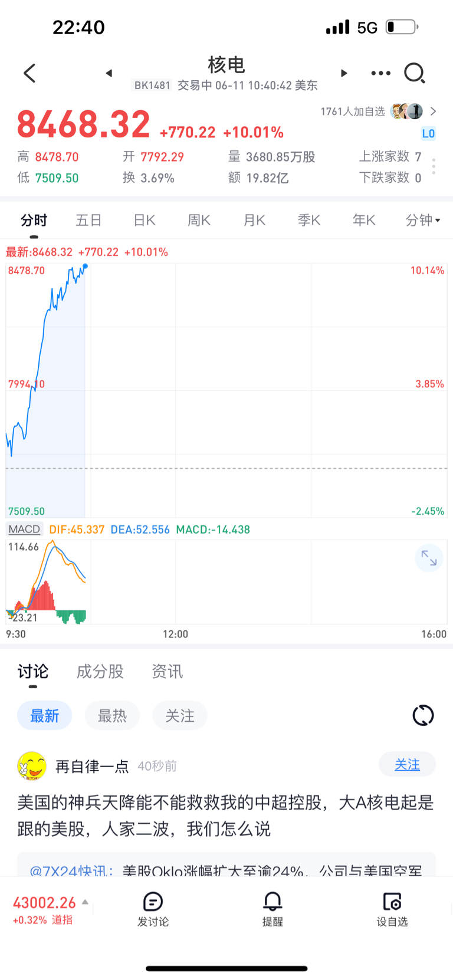Go to previous sector with left triangle
Image resolution: width=453 pixels, height=980 pixels.
[x=109, y=73]
